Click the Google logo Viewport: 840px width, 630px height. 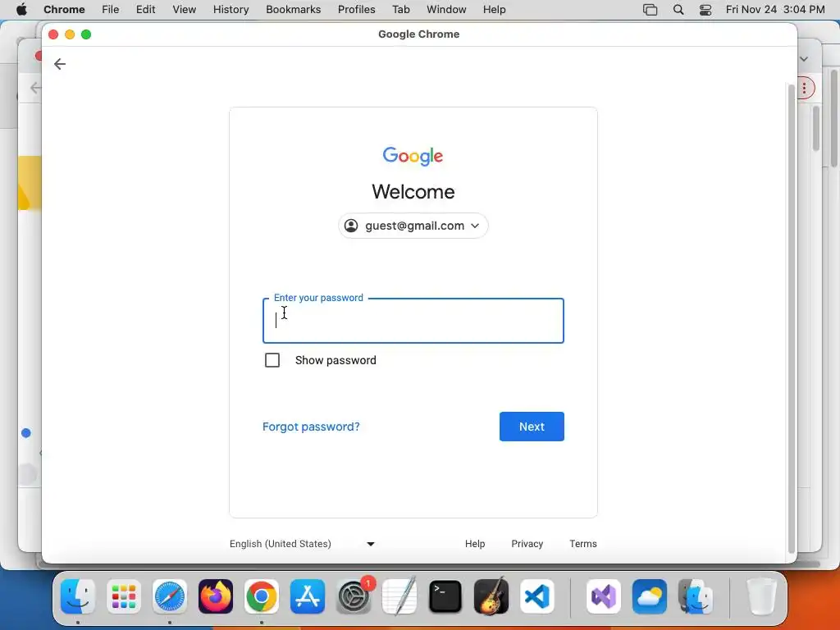413,156
